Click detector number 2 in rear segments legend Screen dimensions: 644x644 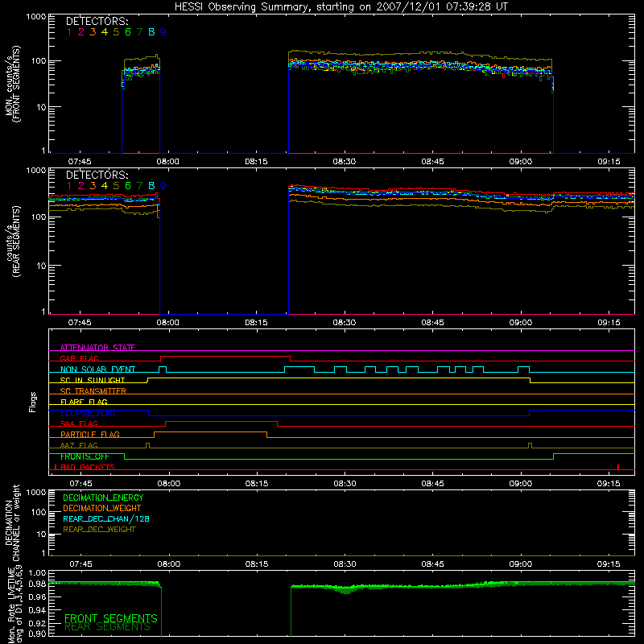[x=81, y=186]
